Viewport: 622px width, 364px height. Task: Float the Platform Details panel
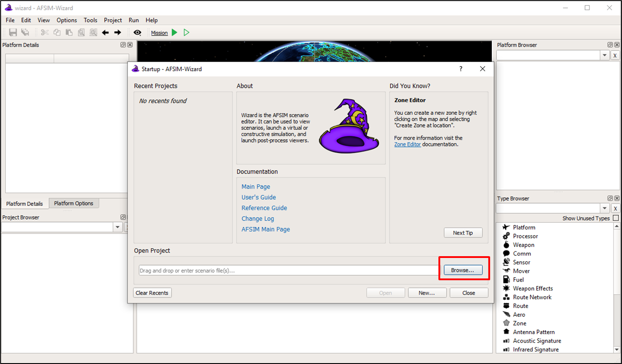pyautogui.click(x=123, y=45)
